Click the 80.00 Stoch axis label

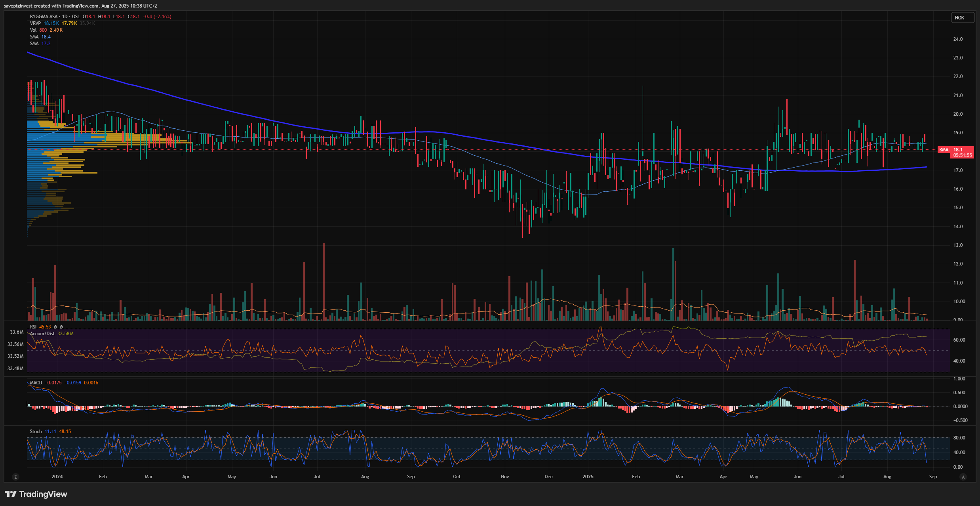(959, 438)
